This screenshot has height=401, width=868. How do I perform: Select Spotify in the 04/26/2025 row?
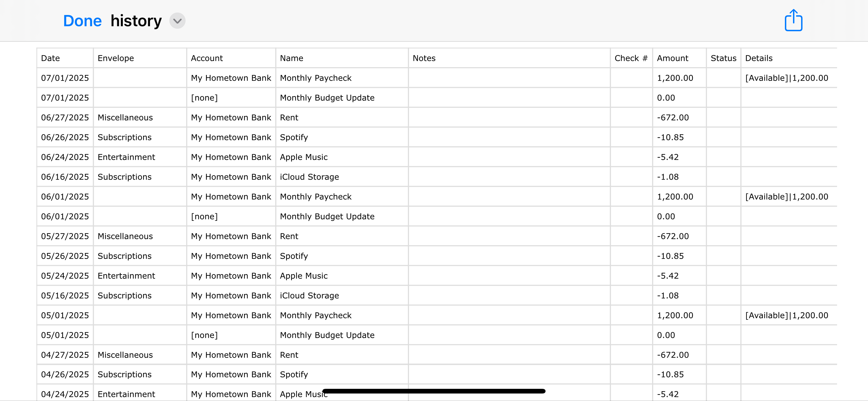click(x=294, y=375)
